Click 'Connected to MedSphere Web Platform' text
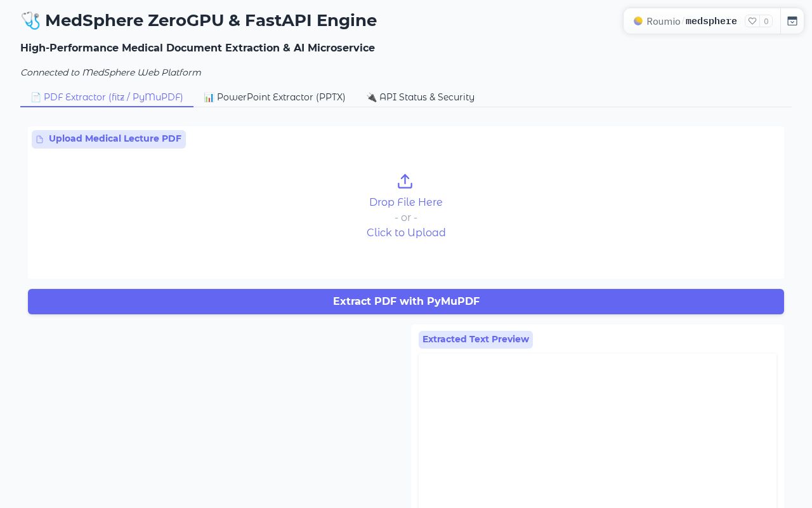Screen dimensions: 812x508 (110, 72)
